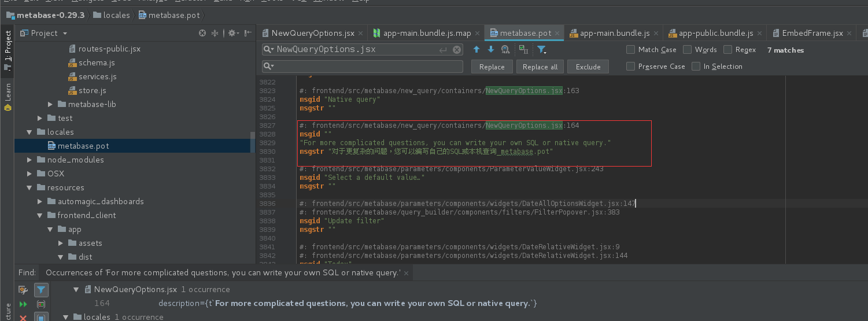
Task: Click the red X close icon in Find panel
Action: 23,318
